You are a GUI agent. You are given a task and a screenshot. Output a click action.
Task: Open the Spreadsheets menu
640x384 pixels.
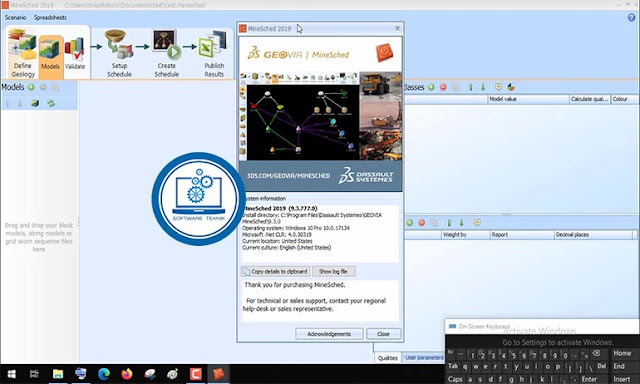(50, 18)
